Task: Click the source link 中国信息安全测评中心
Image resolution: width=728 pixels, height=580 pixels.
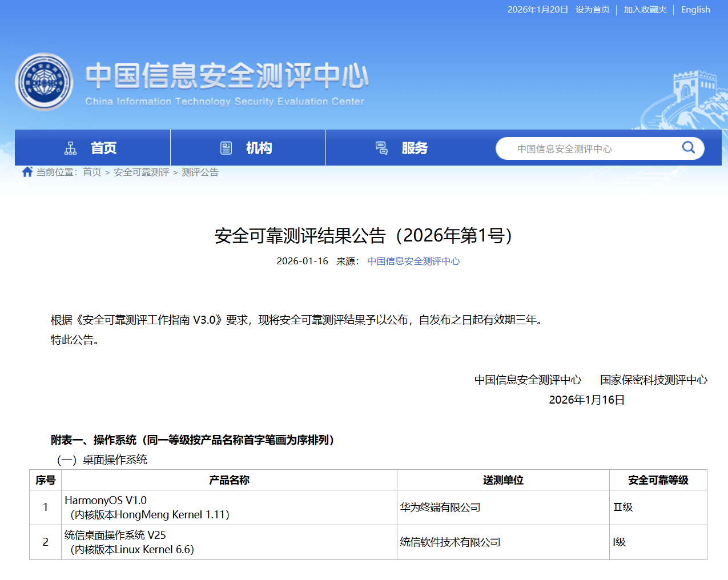Action: point(413,261)
